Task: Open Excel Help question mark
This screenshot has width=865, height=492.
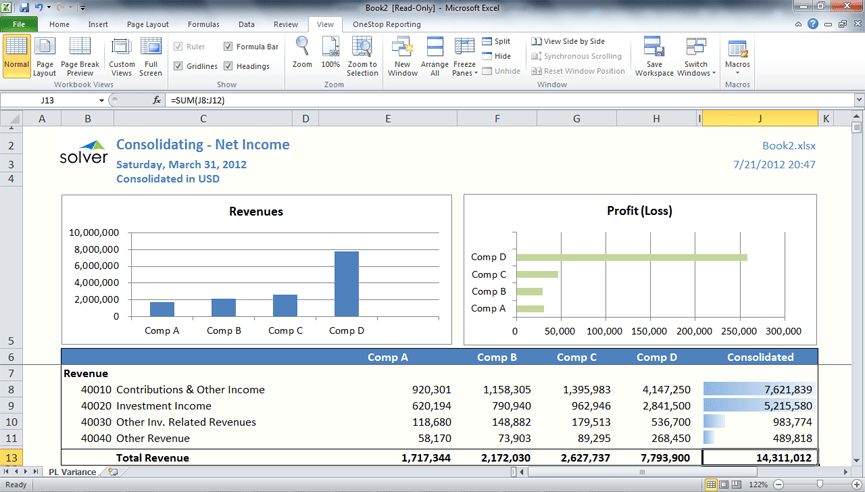Action: point(813,24)
